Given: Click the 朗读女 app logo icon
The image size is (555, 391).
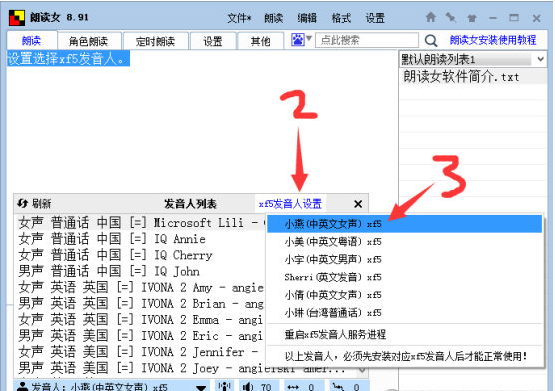Looking at the screenshot, I should click(17, 18).
